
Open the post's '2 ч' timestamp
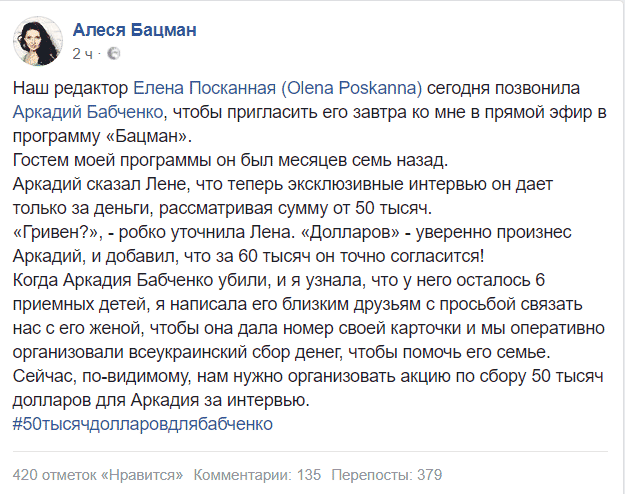pos(84,52)
